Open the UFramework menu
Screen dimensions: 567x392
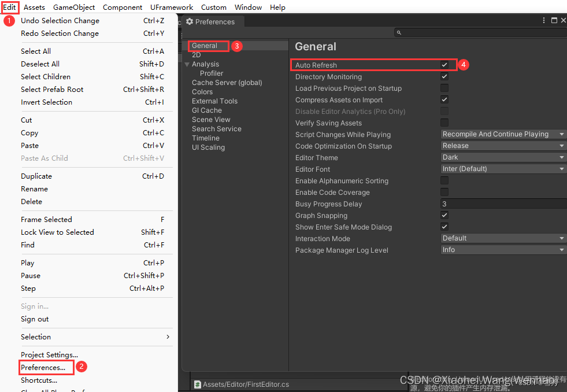tap(172, 8)
